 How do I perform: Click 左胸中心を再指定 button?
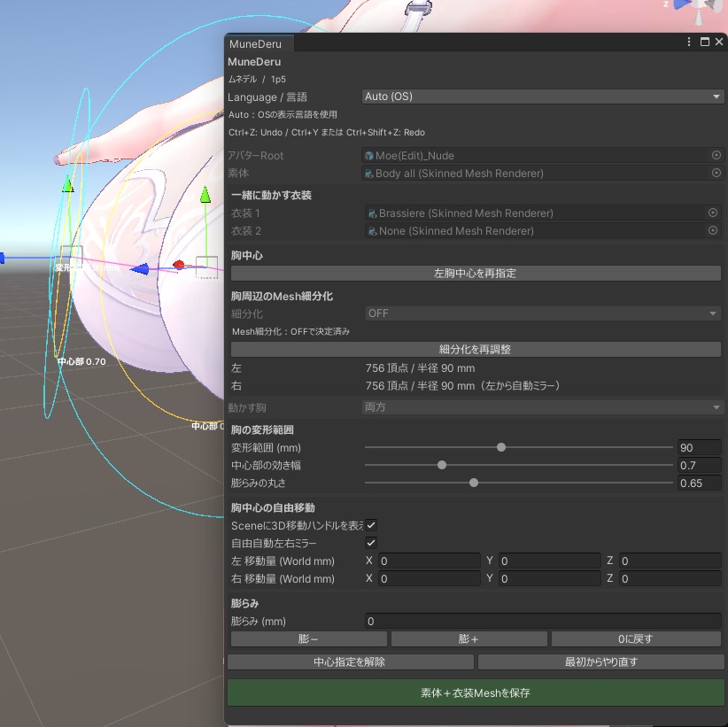(476, 273)
